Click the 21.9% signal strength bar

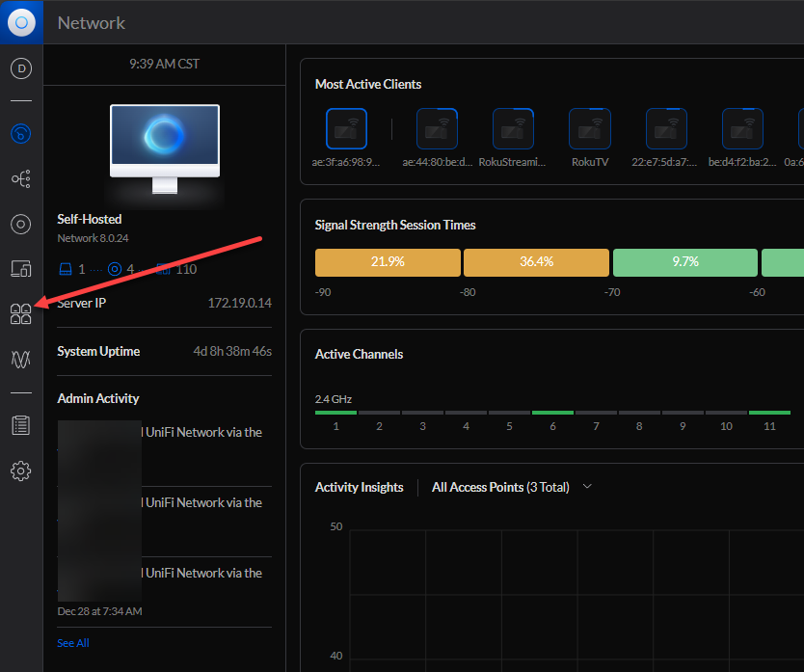pyautogui.click(x=388, y=262)
